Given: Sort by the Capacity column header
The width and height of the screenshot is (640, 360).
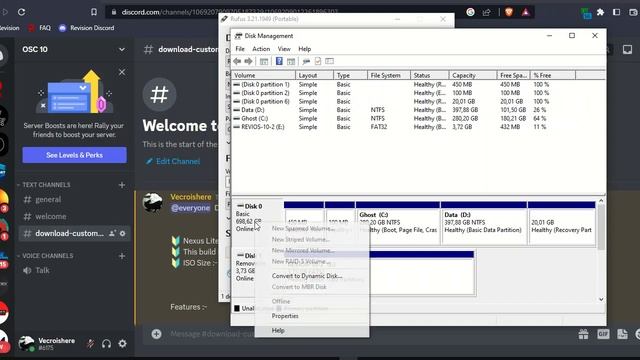Looking at the screenshot, I should click(x=473, y=76).
